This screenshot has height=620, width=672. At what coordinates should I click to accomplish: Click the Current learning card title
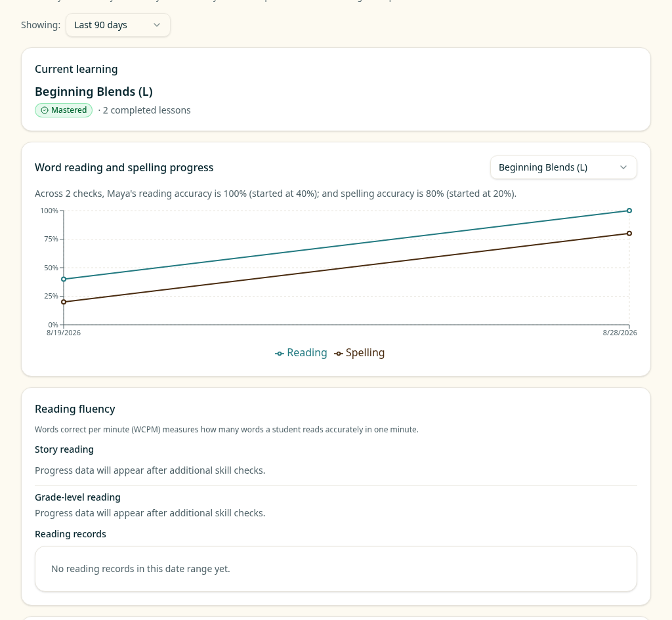76,69
